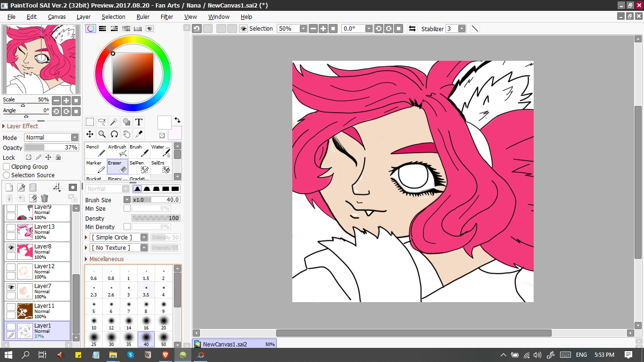Show Layer12 via its visibility box
644x362 pixels.
[x=11, y=267]
